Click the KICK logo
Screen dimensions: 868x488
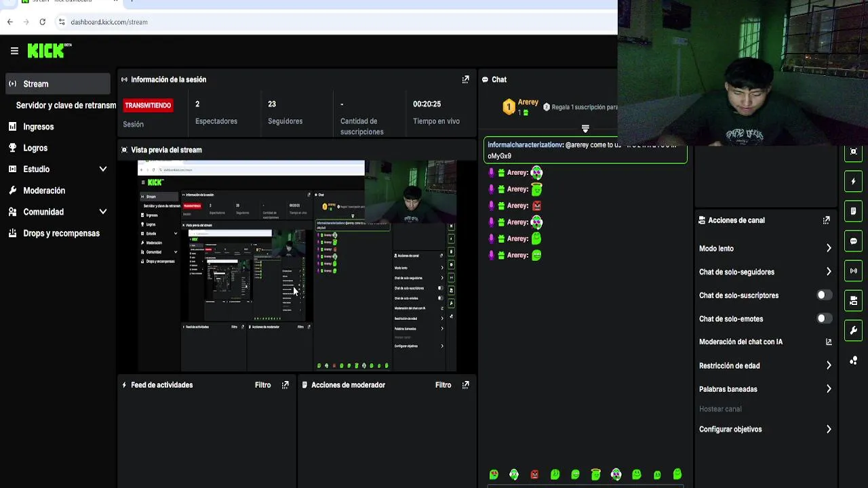(49, 50)
